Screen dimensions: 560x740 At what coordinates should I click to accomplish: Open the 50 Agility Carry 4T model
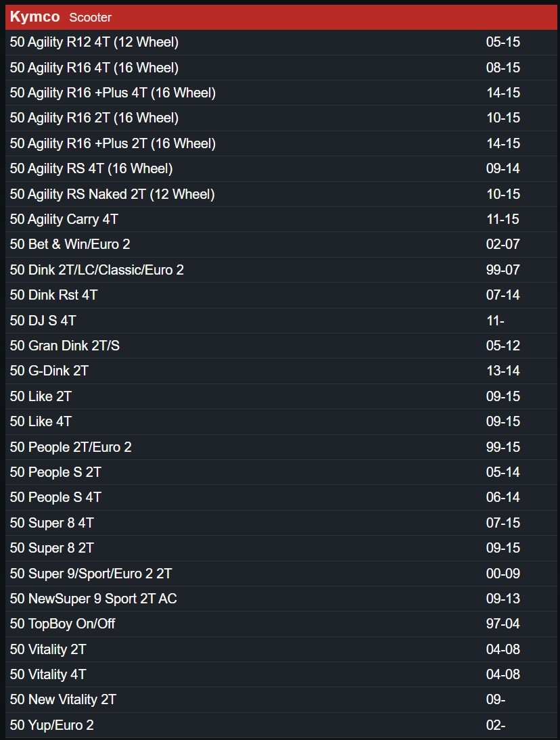pyautogui.click(x=281, y=219)
